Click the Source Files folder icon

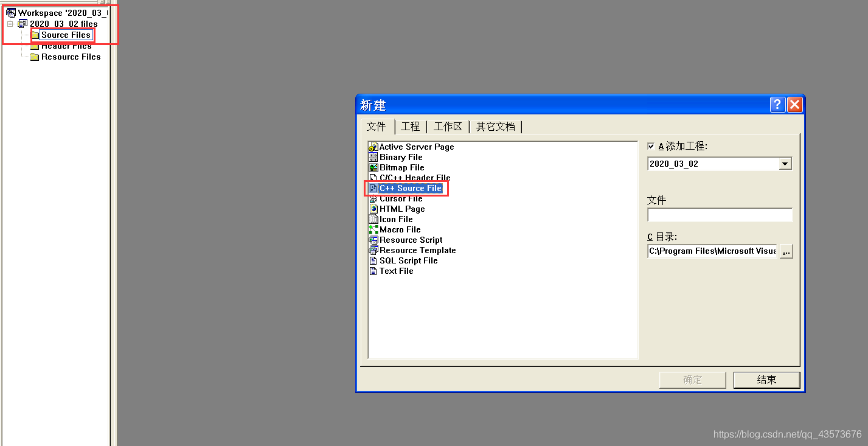[35, 35]
